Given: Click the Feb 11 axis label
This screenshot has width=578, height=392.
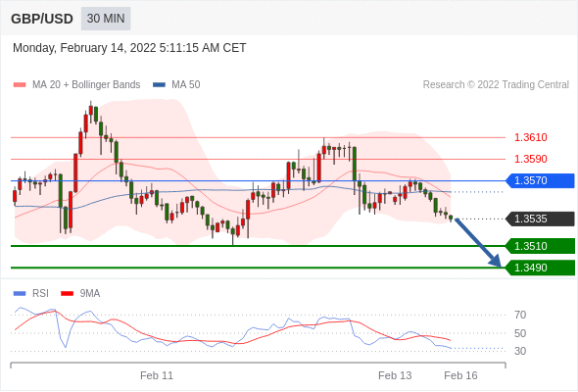Looking at the screenshot, I should [157, 375].
